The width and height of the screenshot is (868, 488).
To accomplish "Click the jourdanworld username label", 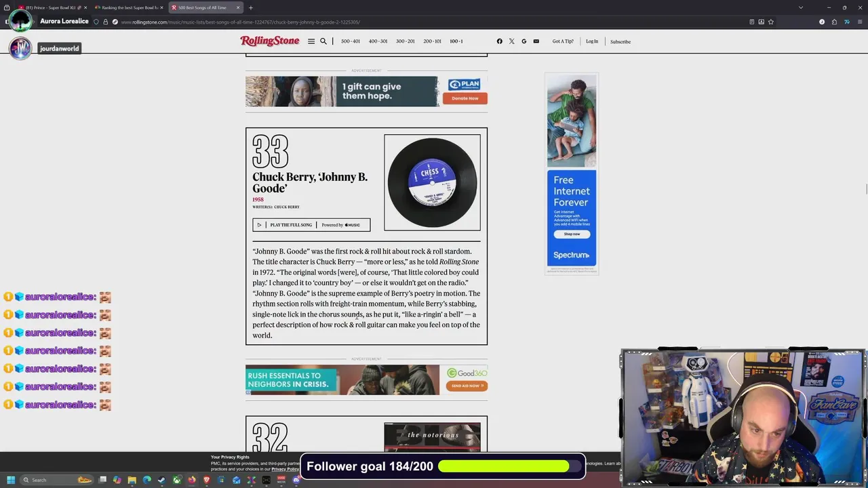I will pyautogui.click(x=59, y=49).
